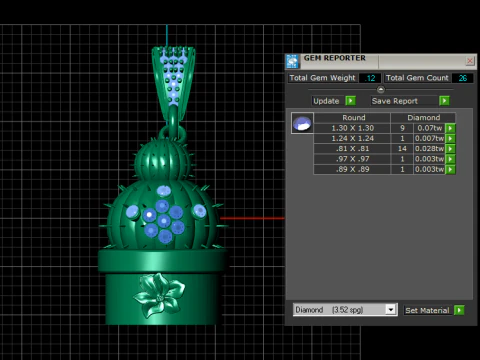
Task: Click the Save Report green arrow
Action: click(x=444, y=101)
